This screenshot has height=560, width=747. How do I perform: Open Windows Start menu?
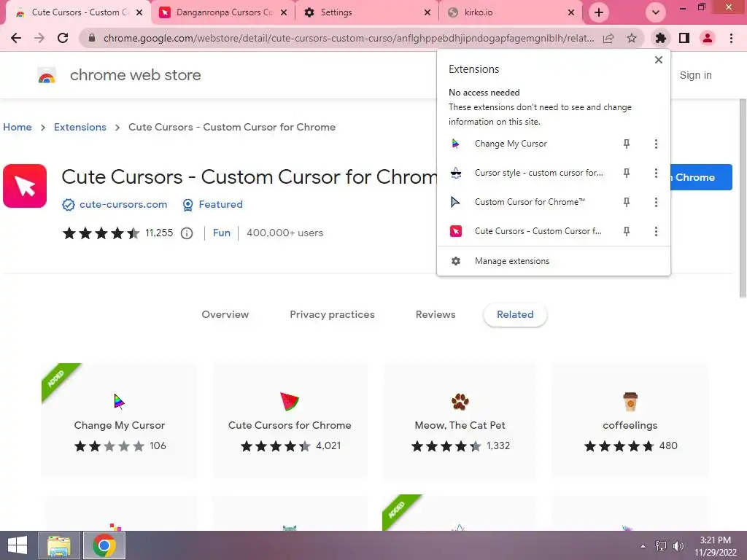point(18,545)
